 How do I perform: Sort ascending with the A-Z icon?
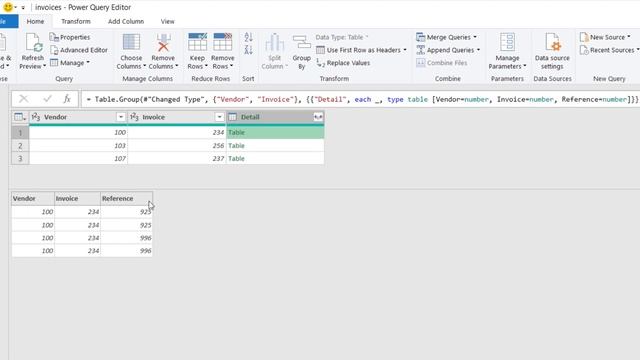(248, 37)
